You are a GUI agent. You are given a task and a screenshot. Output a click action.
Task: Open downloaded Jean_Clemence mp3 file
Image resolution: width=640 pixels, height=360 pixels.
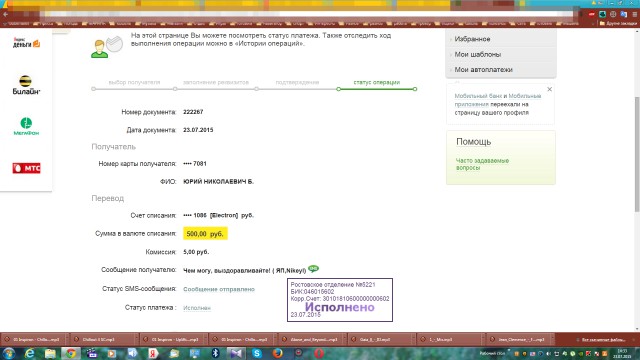pyautogui.click(x=520, y=340)
